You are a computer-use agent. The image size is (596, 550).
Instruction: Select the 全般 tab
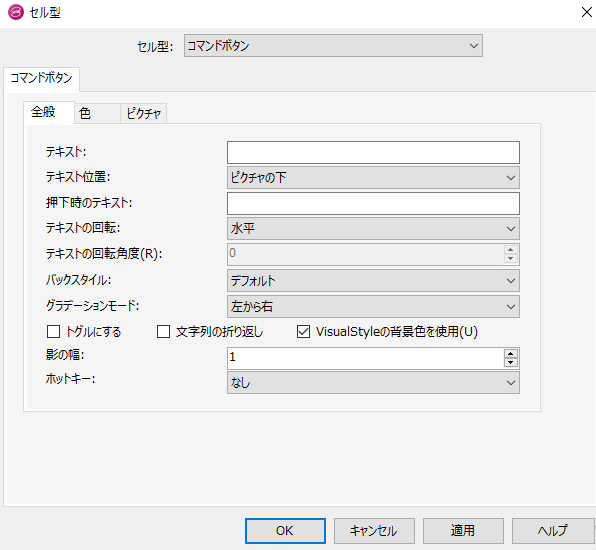[49, 112]
